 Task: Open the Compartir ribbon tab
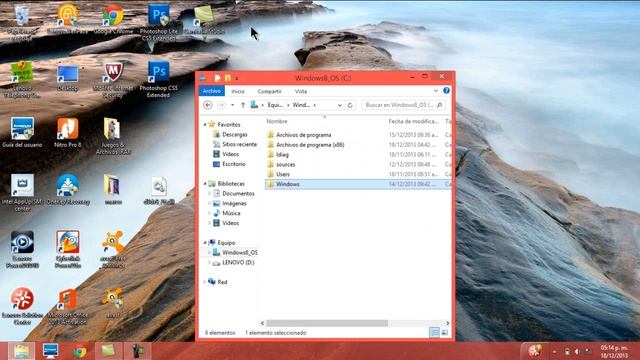click(x=269, y=91)
